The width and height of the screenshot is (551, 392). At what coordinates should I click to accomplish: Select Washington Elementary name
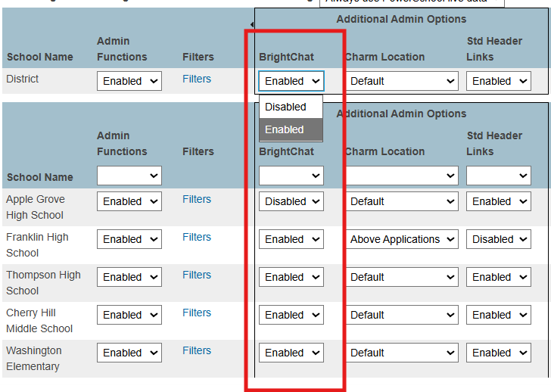point(34,359)
